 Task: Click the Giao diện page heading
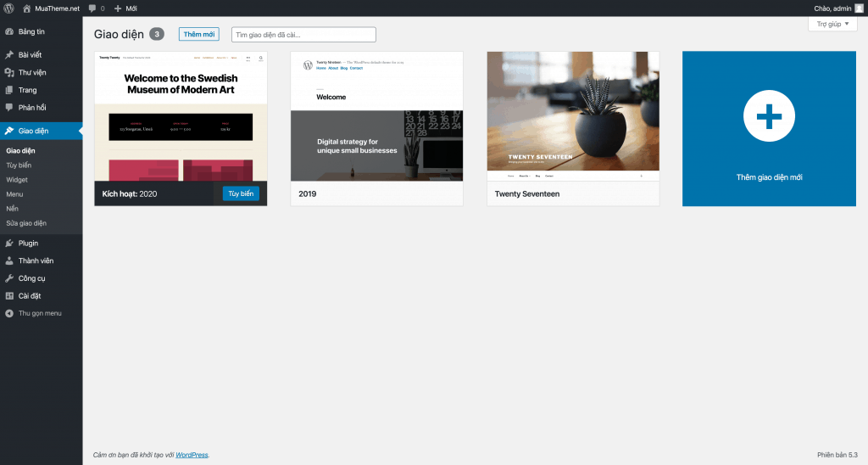tap(119, 34)
